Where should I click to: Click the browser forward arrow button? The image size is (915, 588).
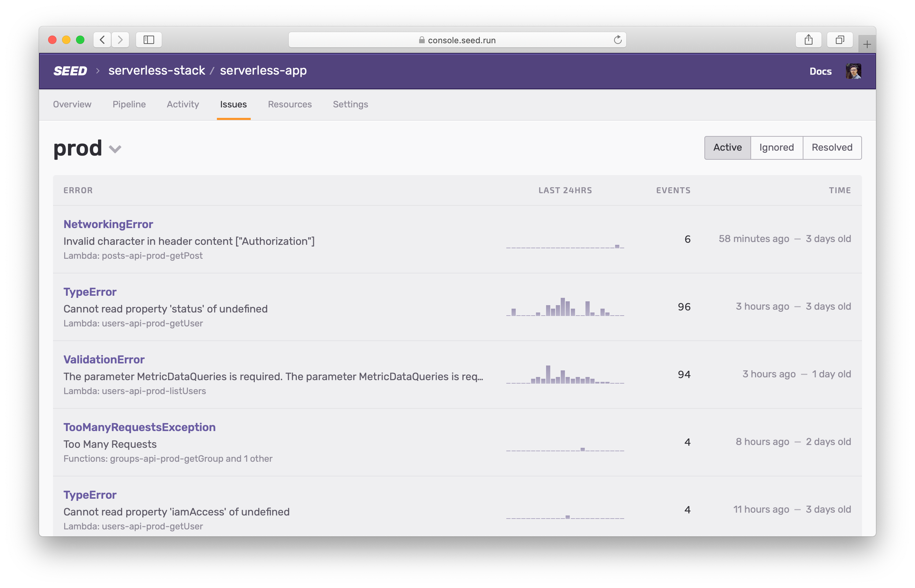point(120,40)
